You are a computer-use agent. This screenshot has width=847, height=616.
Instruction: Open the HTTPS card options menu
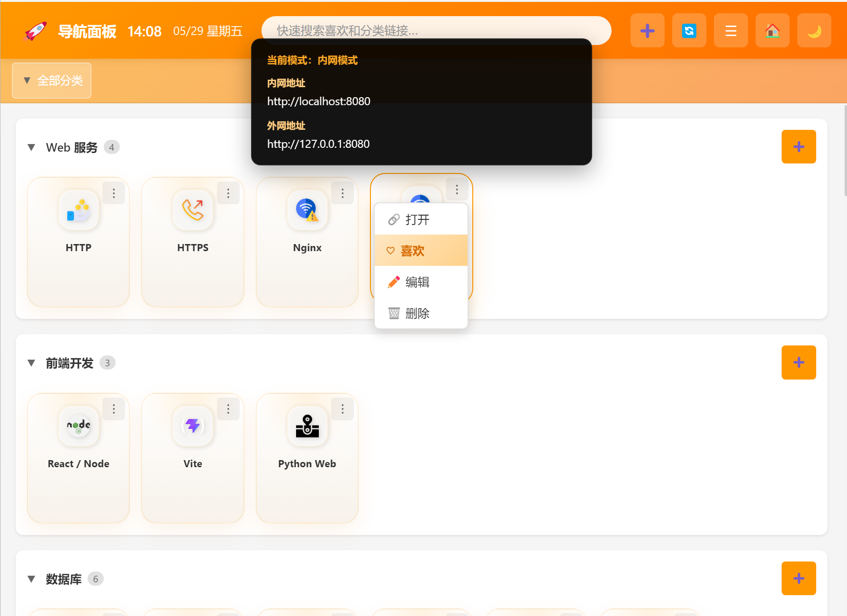[228, 193]
